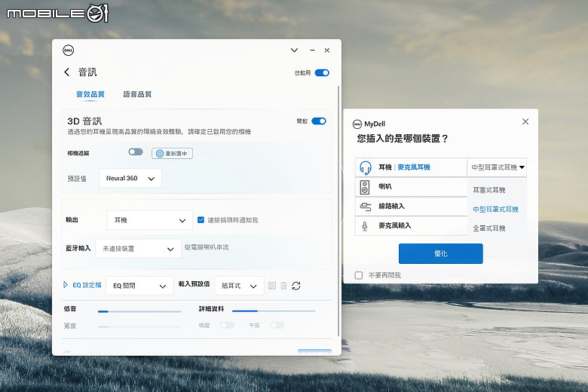Toggle the 喚醒 switch
The height and width of the screenshot is (392, 588).
pos(227,325)
